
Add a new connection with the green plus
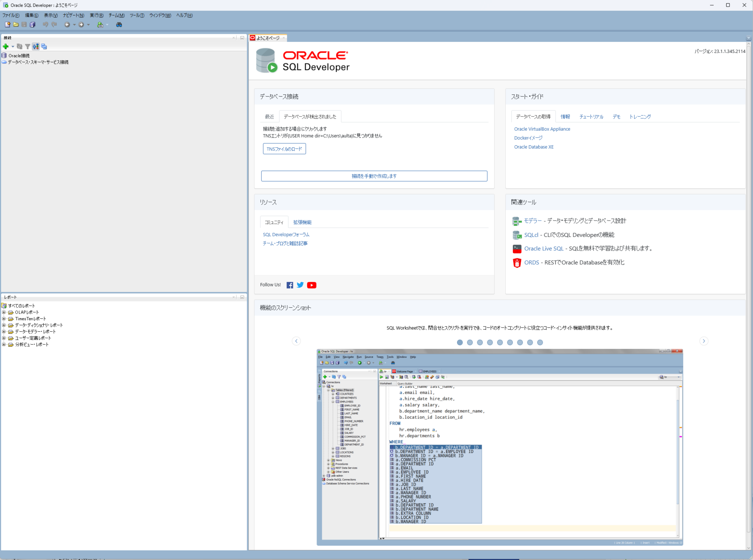click(x=6, y=47)
